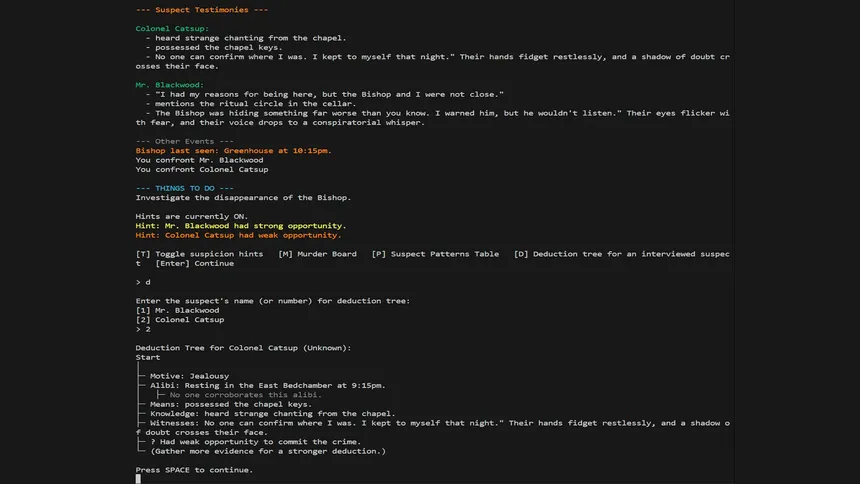The width and height of the screenshot is (860, 484).
Task: Select the 'Colonel Catsup:' testimony heading
Action: 172,29
